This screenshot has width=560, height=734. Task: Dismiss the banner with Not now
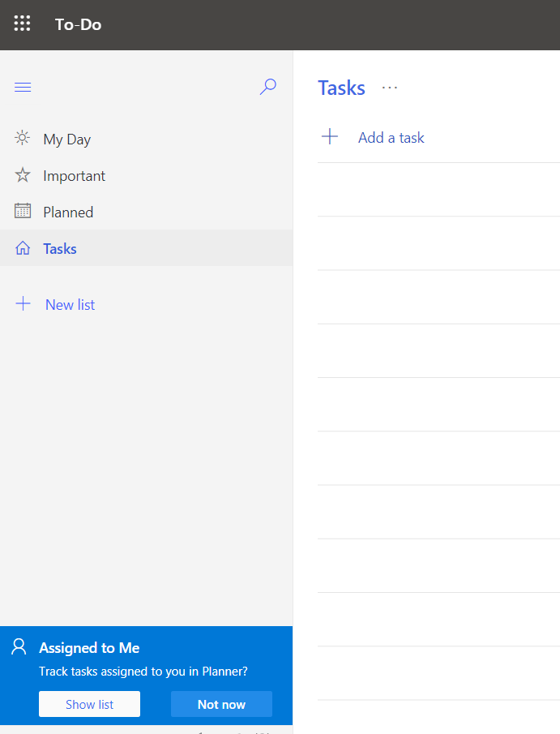(221, 704)
